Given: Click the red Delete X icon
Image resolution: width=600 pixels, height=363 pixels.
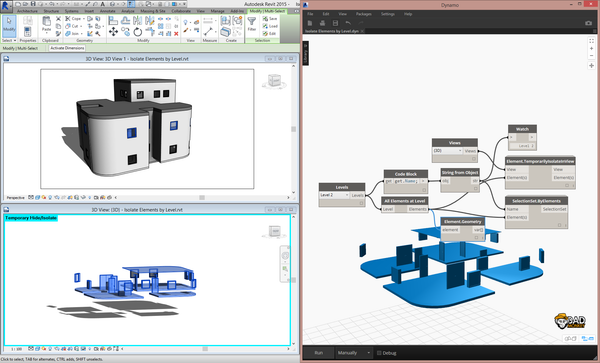Looking at the screenshot, I should [x=176, y=34].
